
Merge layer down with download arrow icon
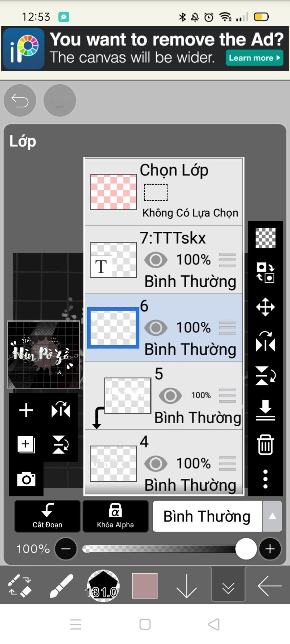265,410
